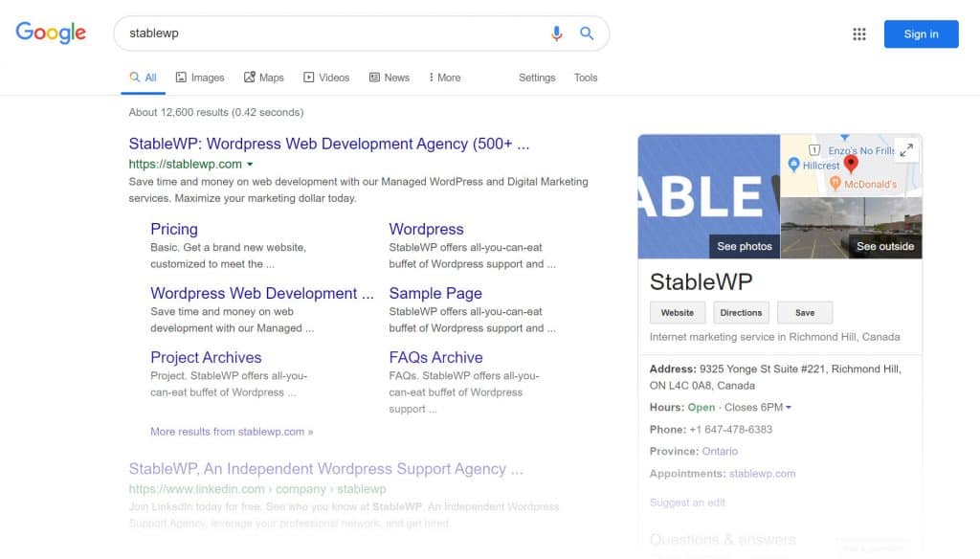Switch to Images tab
980x559 pixels.
(200, 78)
